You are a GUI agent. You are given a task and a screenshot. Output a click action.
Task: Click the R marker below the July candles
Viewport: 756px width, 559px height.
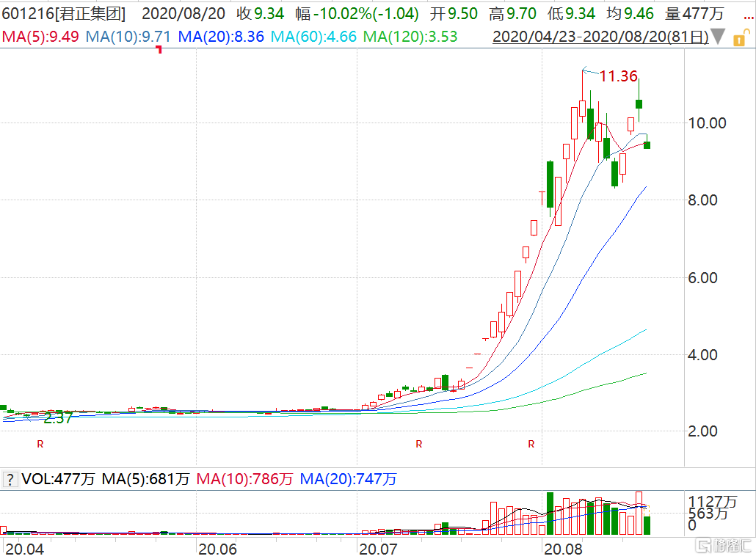click(x=419, y=444)
